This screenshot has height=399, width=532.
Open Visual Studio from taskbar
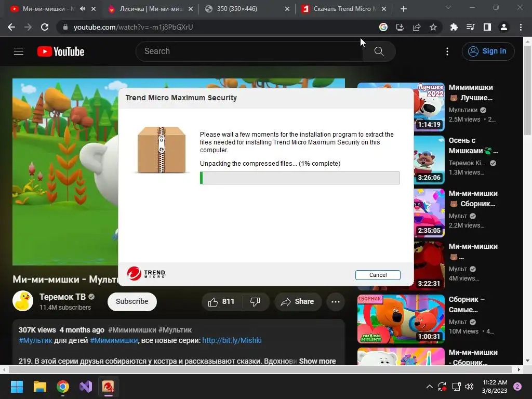86,387
